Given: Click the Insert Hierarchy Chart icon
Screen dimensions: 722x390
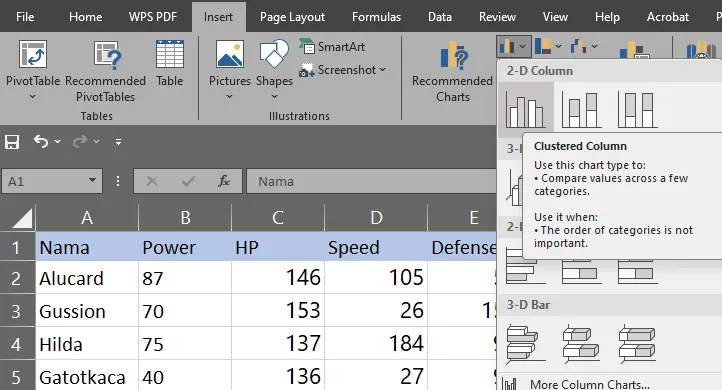Looking at the screenshot, I should [543, 46].
